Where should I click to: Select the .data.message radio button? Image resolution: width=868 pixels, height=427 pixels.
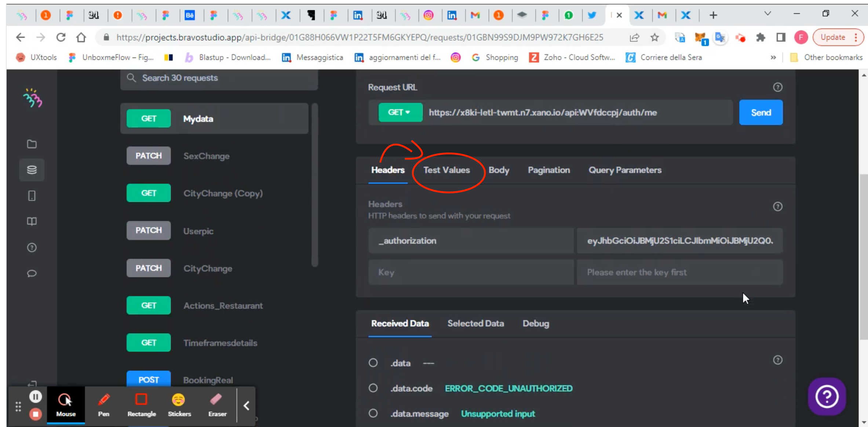point(373,413)
